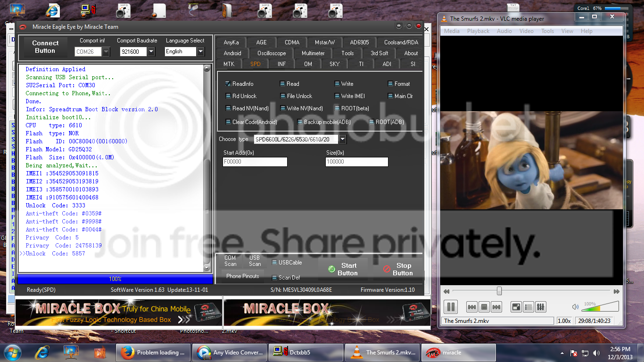This screenshot has height=362, width=644.
Task: Expand the Comport Baudrate dropdown
Action: point(151,51)
